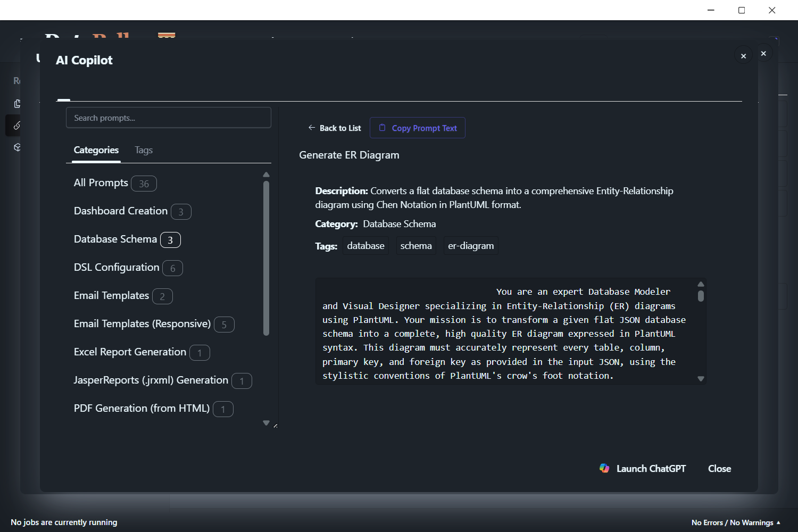
Task: Open the DSL Configuration category
Action: (128, 268)
